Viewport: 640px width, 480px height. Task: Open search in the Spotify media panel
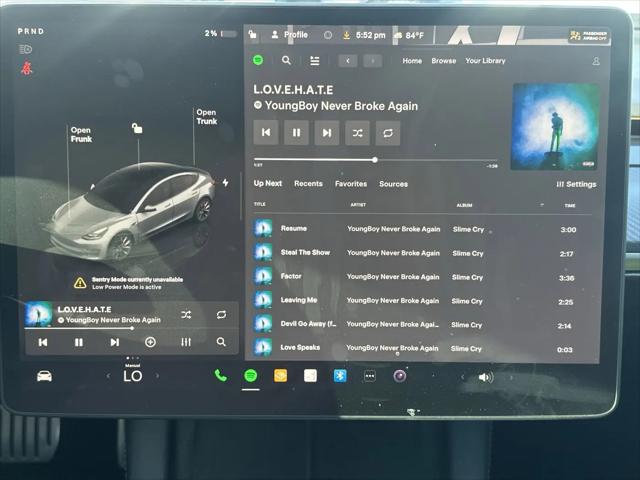point(287,60)
